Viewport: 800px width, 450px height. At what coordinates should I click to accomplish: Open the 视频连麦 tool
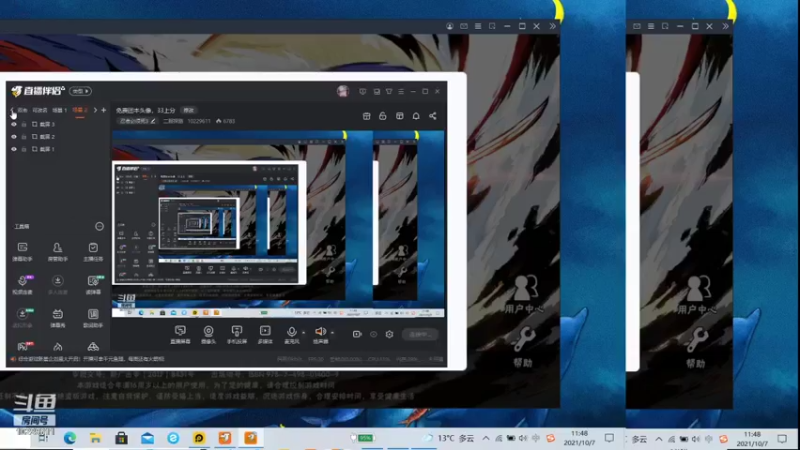(22, 285)
